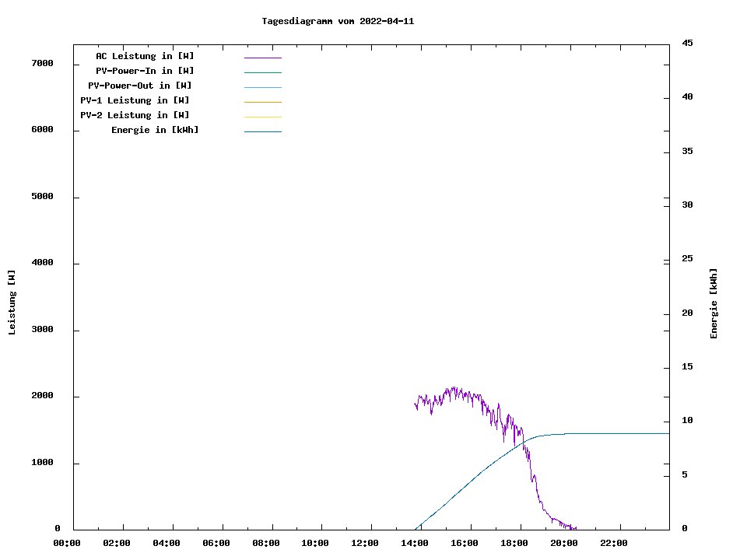
Task: Click the PV-Power-Out legend line sample
Action: click(262, 87)
